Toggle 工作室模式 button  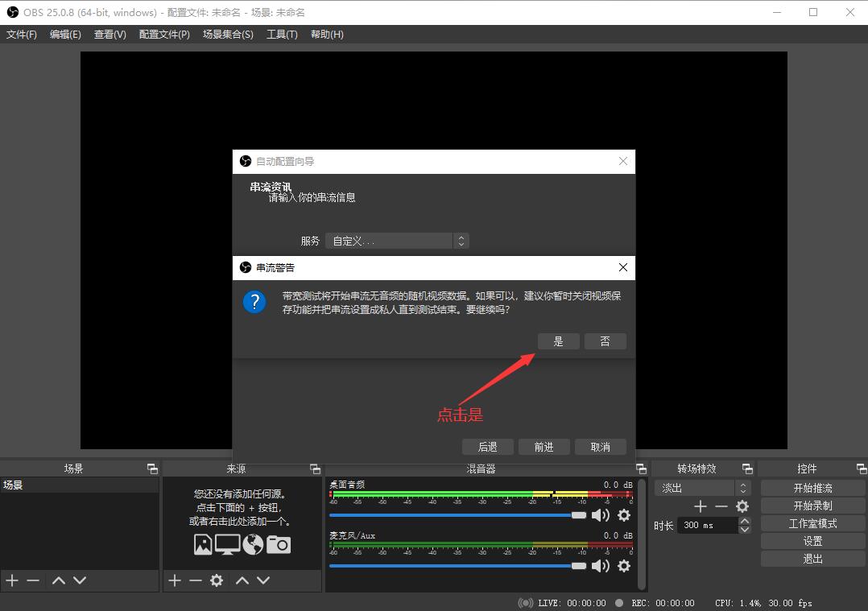[812, 523]
